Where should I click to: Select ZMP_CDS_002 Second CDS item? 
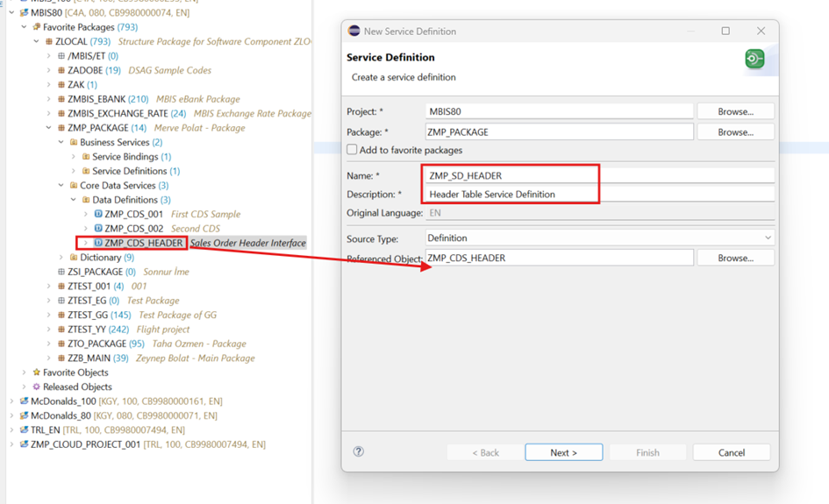click(133, 229)
